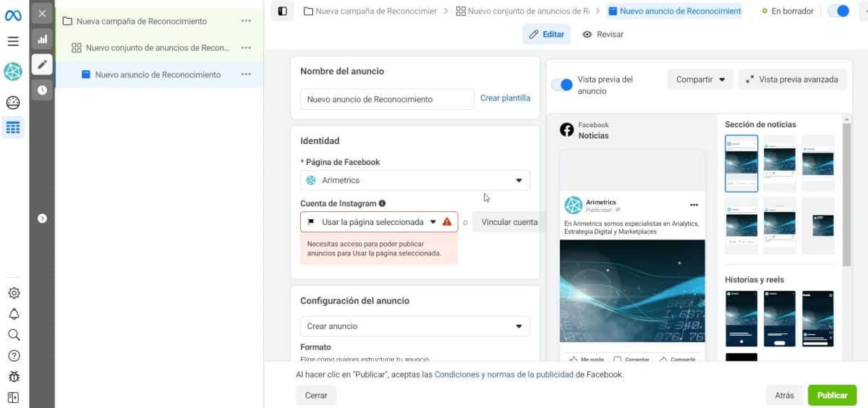
Task: Select the second Sección de noticias thumbnail
Action: click(780, 163)
